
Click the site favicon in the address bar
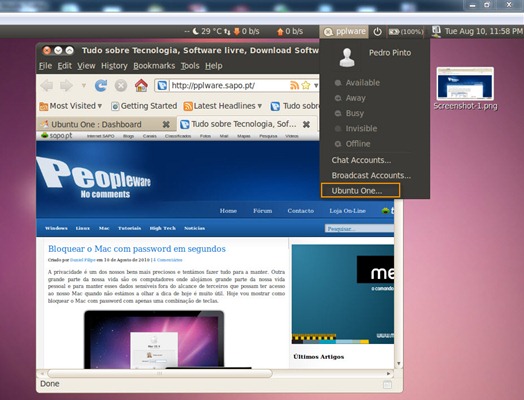[x=162, y=86]
